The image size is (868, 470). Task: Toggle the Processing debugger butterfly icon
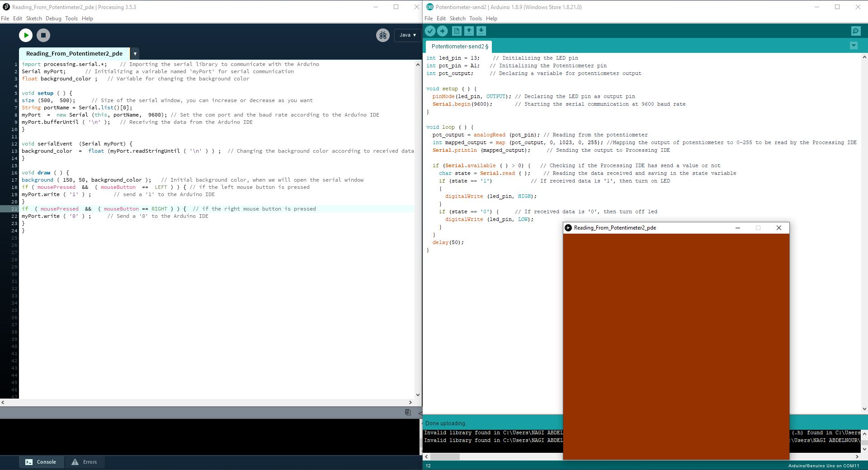coord(383,35)
